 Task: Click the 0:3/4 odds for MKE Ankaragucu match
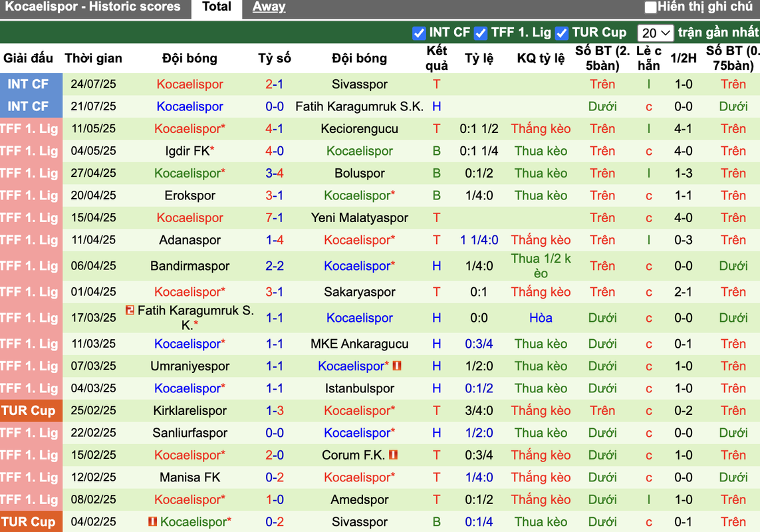pos(479,344)
